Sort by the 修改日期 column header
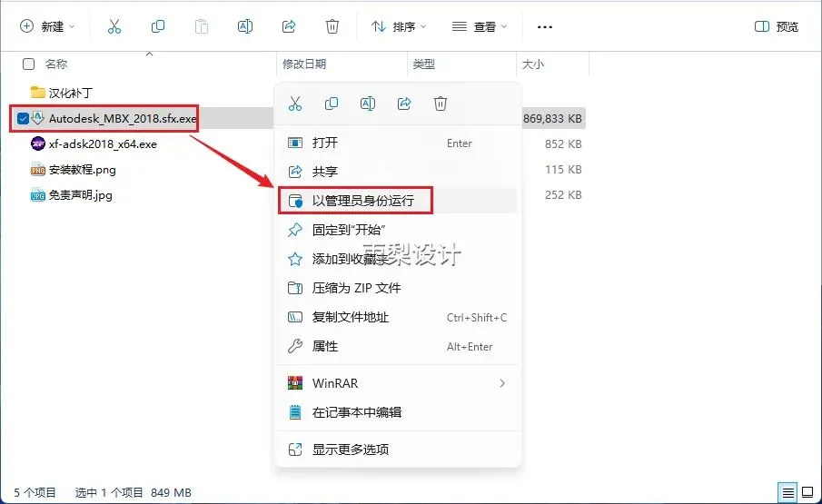This screenshot has width=822, height=504. 304,64
